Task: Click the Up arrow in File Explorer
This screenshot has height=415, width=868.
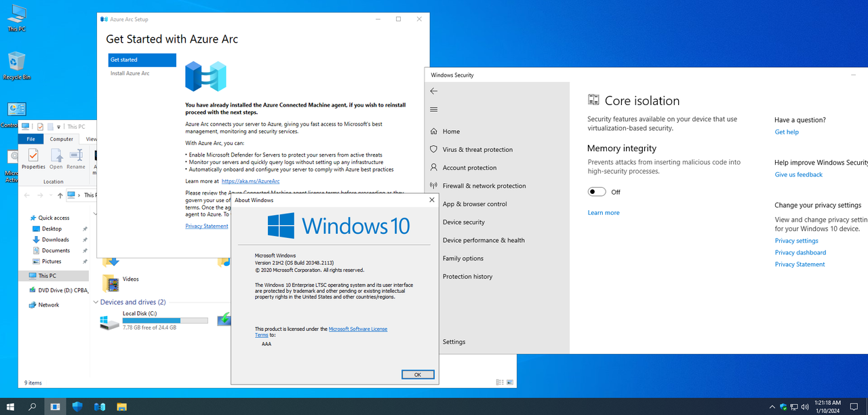Action: pyautogui.click(x=60, y=195)
